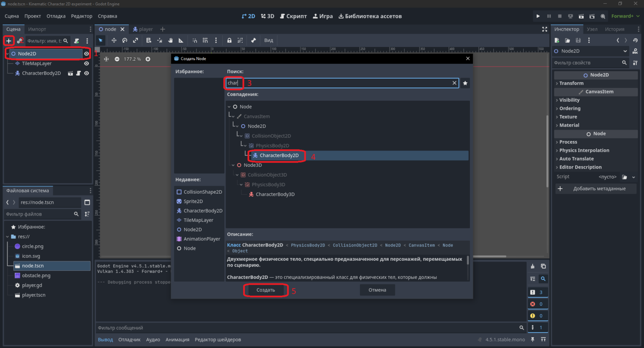Select the Select Mode arrow tool

[101, 40]
